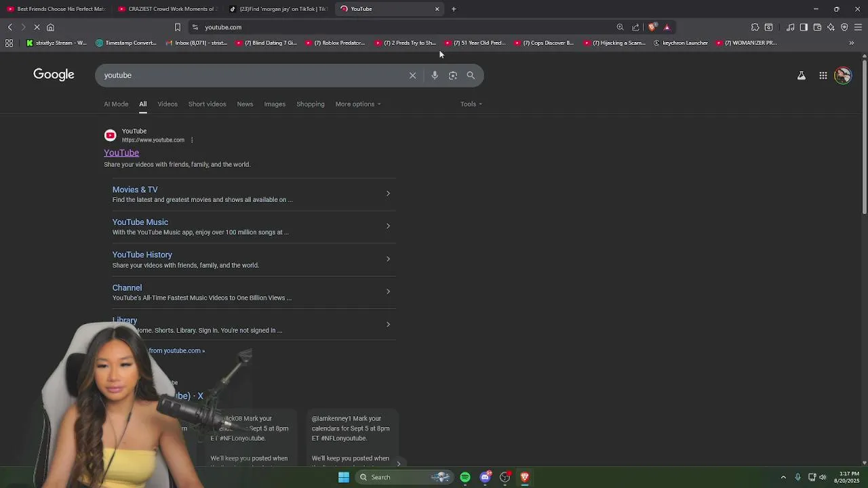Screen dimensions: 868x488
Task: Clear the Google search box text
Action: click(x=412, y=75)
